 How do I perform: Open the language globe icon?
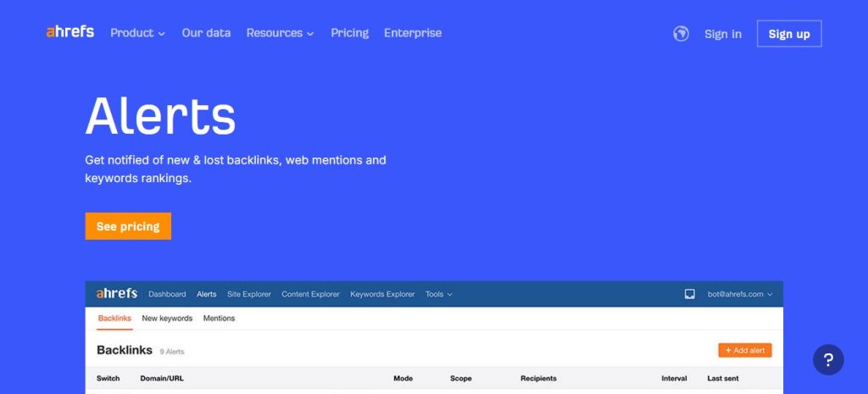coord(681,34)
